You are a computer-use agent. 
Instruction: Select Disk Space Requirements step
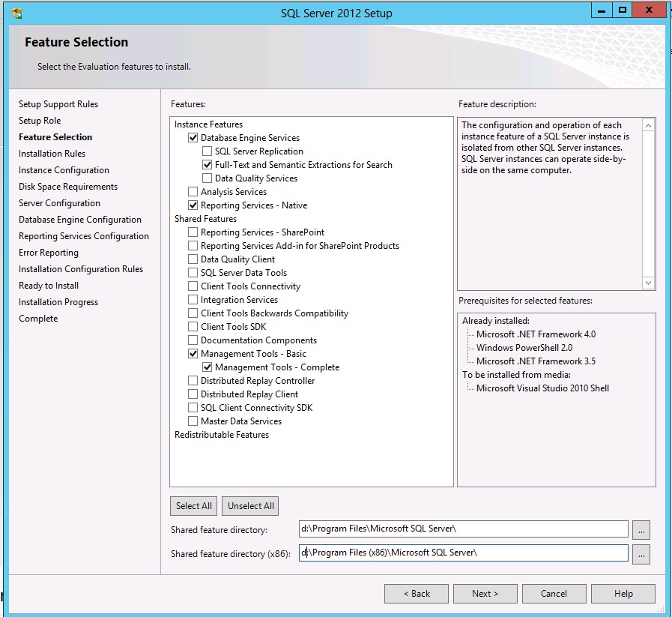click(68, 187)
